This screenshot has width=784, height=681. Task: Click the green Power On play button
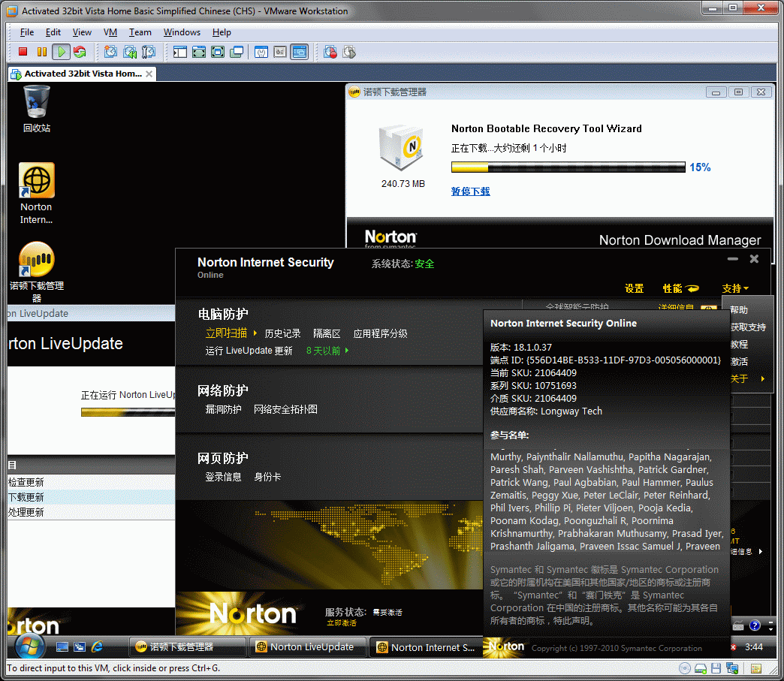tap(61, 52)
